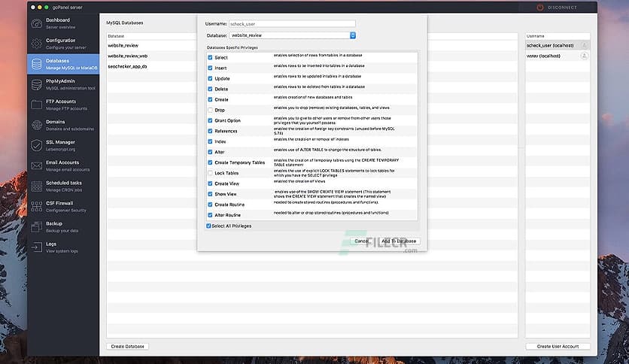Click user icon beside wsrev (localhost)
This screenshot has width=629, height=364.
584,56
